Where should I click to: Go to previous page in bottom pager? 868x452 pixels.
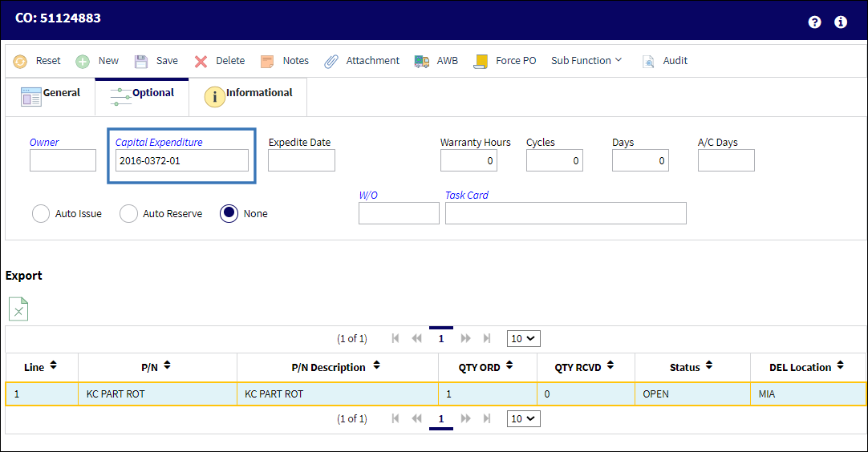click(417, 418)
